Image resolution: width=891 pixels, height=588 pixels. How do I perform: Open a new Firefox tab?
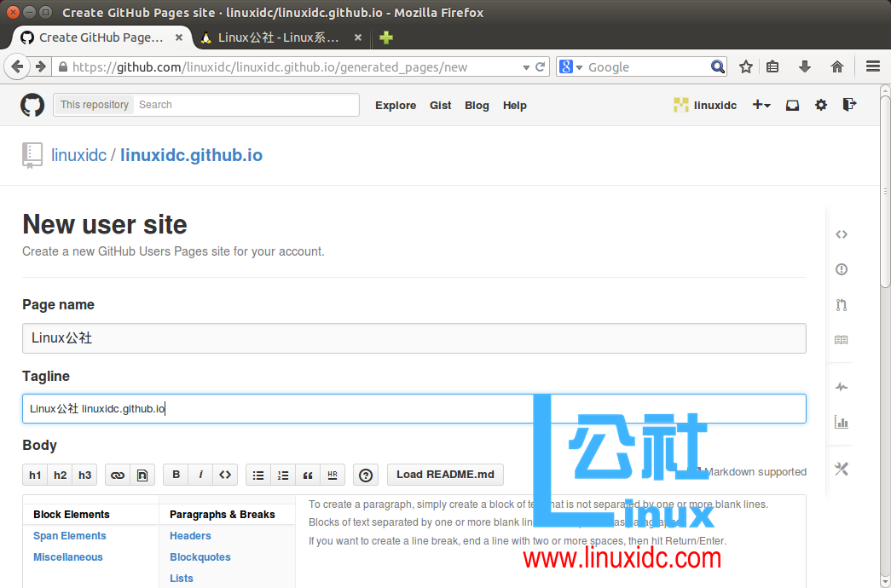[x=386, y=37]
